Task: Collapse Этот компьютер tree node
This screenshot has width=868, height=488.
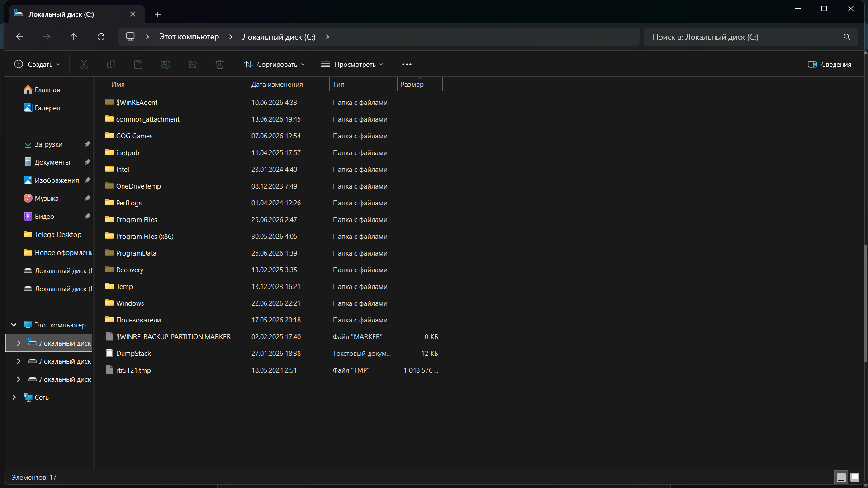Action: point(14,325)
